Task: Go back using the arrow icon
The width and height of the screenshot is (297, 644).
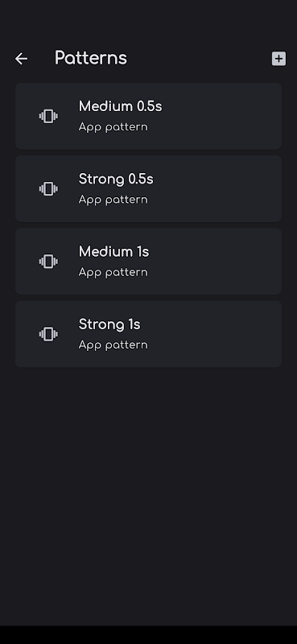Action: point(22,59)
